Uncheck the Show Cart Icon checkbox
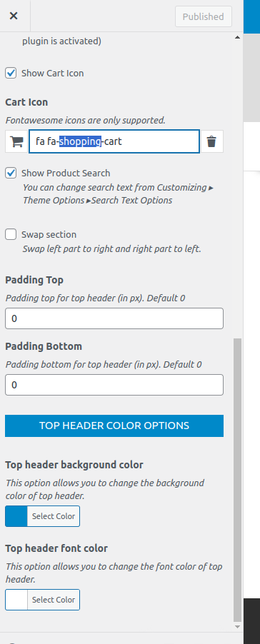Viewport: 260px width, 644px height. click(x=11, y=73)
